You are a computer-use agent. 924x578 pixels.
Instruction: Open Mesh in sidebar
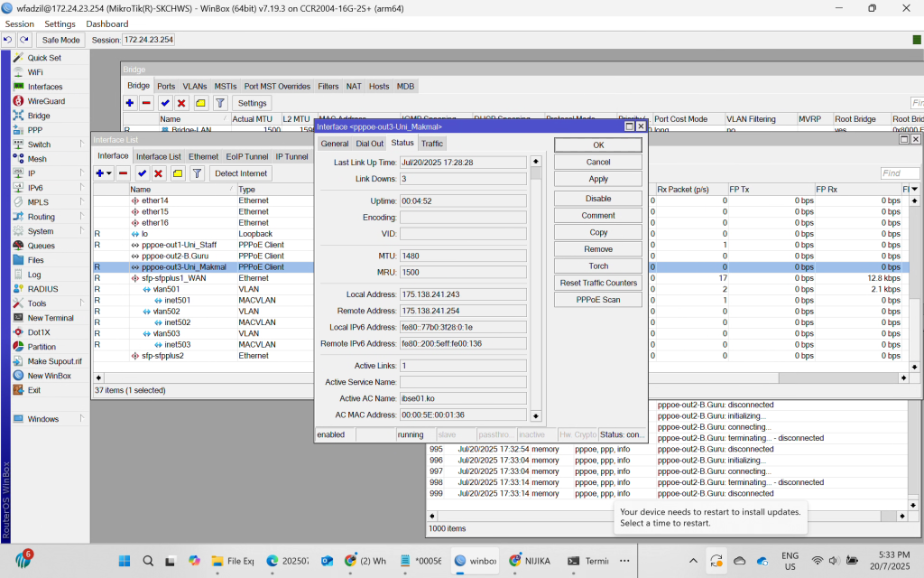[x=36, y=159]
